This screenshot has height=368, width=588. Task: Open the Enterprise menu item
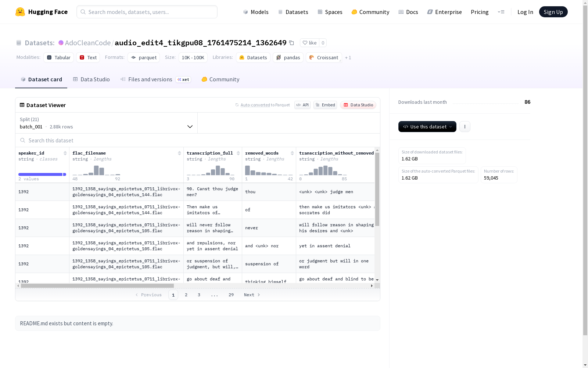tap(445, 12)
